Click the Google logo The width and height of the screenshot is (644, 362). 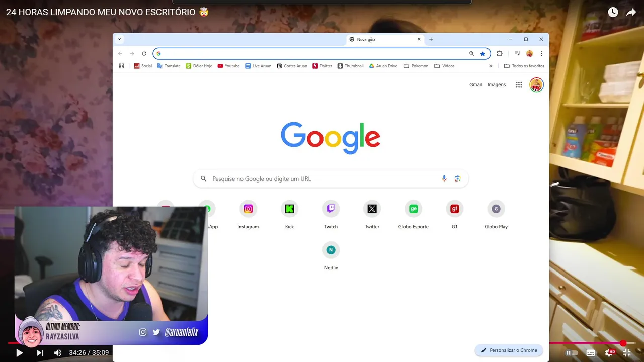331,137
